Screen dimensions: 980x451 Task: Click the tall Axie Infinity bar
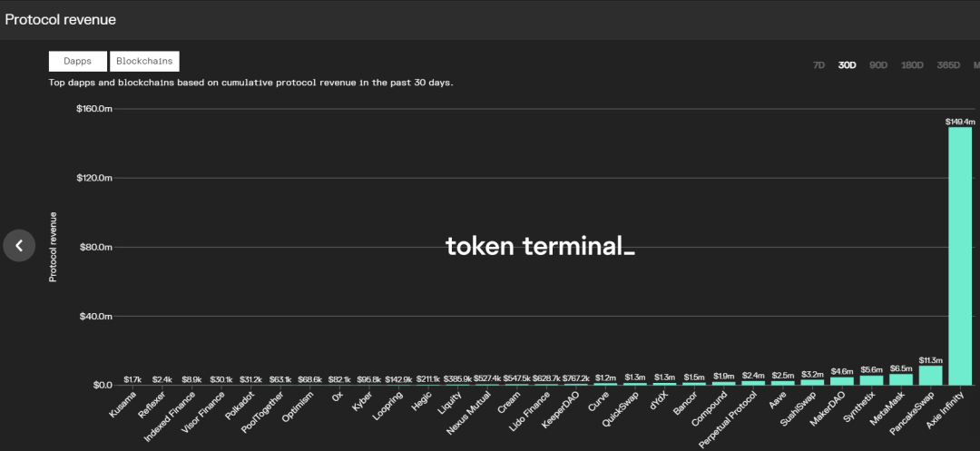click(x=960, y=256)
